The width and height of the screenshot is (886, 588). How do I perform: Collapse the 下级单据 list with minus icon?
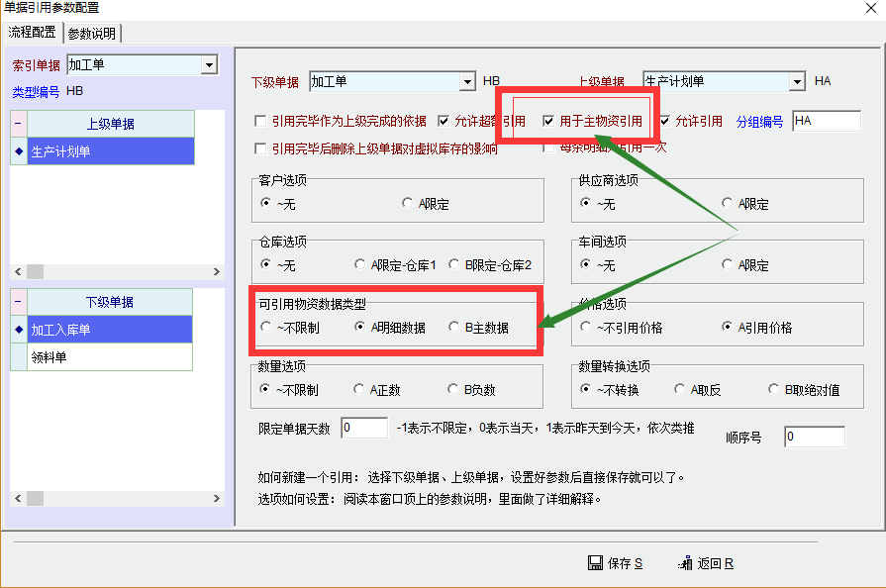(18, 302)
